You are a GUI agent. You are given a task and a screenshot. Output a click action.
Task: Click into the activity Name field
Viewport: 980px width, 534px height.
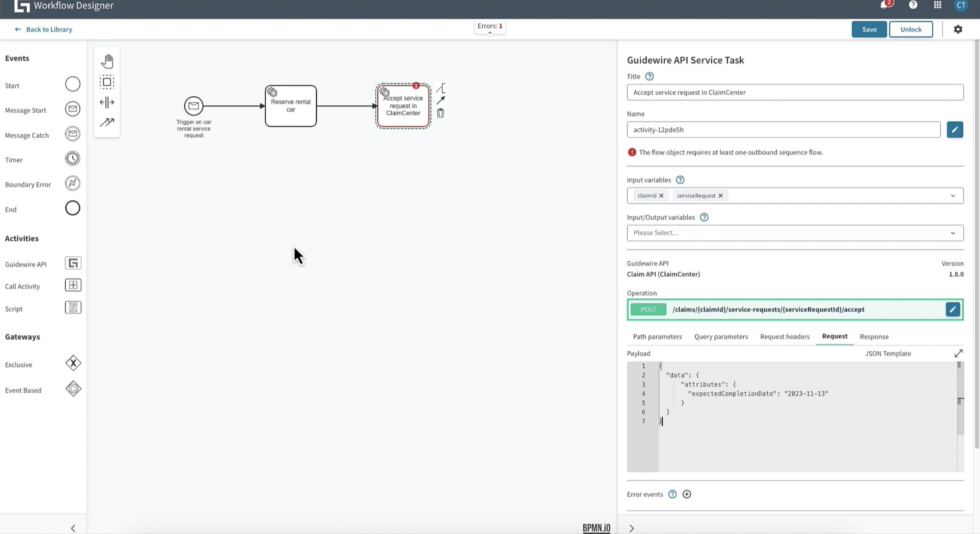click(783, 129)
